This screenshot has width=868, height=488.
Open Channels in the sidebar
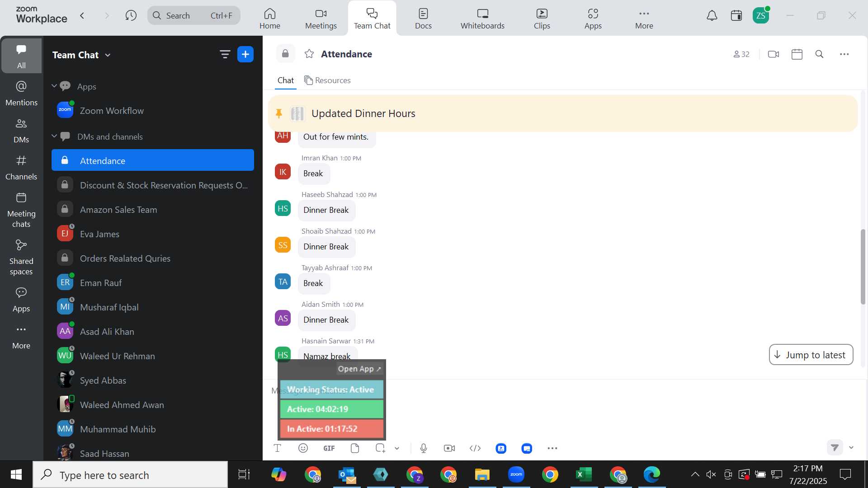(21, 168)
